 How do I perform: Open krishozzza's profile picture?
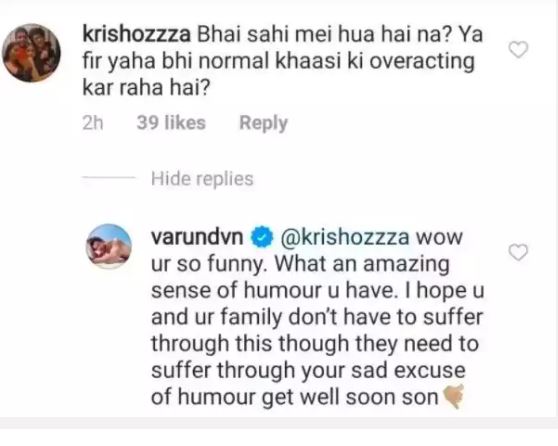tap(31, 53)
